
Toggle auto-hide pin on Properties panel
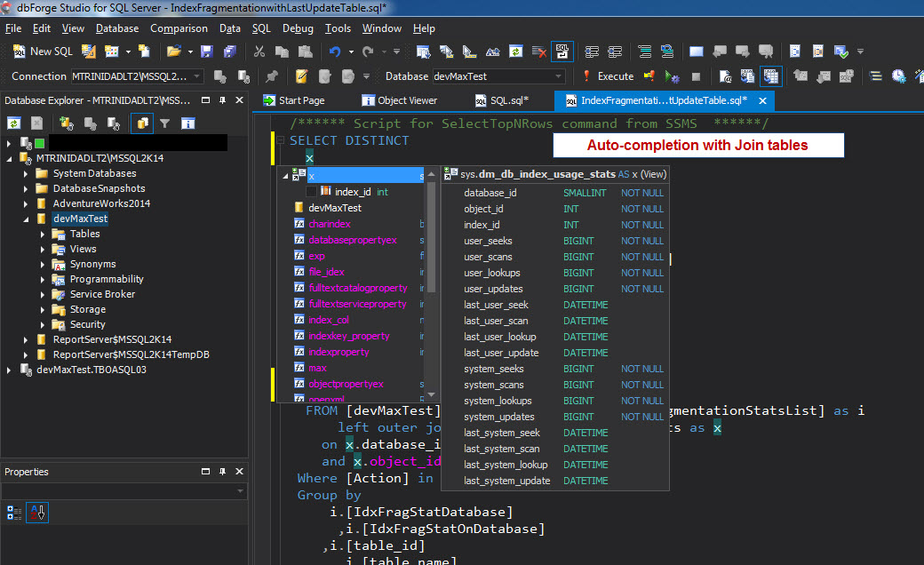pos(222,472)
